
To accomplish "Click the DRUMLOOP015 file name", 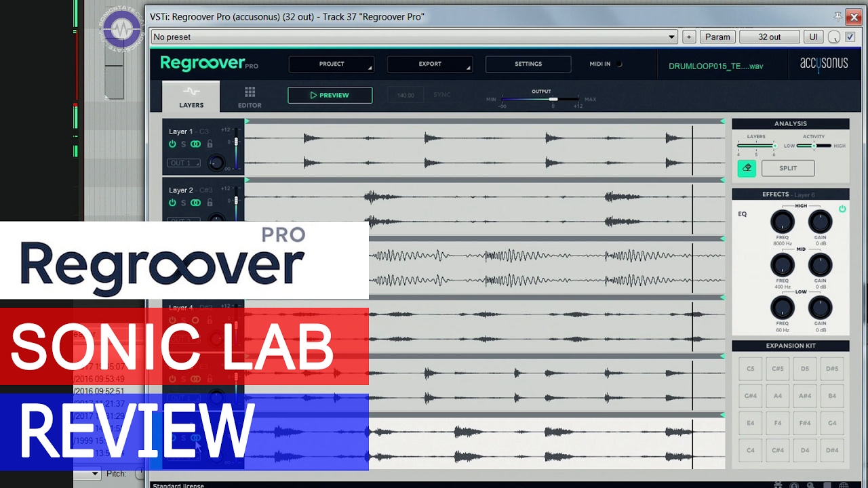I will coord(715,66).
